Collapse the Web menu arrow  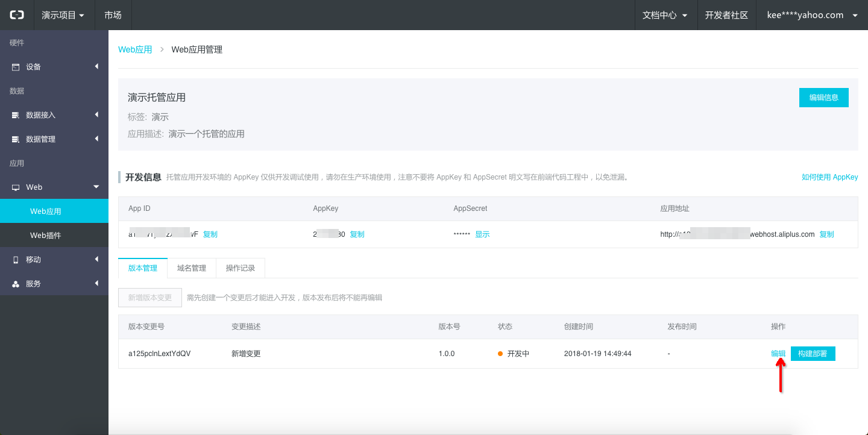pyautogui.click(x=96, y=187)
